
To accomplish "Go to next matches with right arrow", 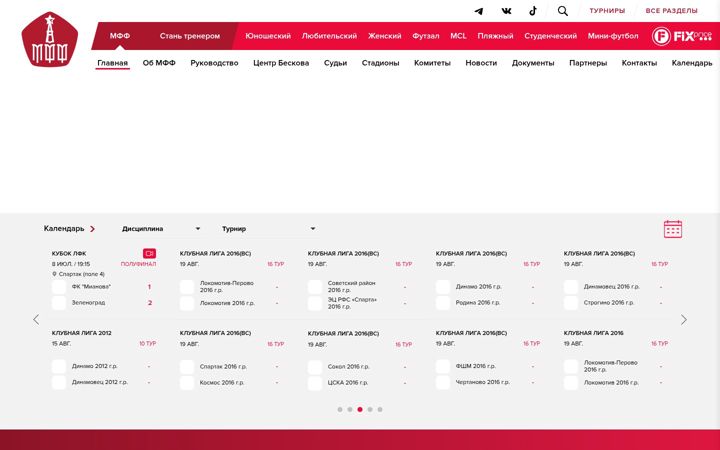I will click(684, 320).
